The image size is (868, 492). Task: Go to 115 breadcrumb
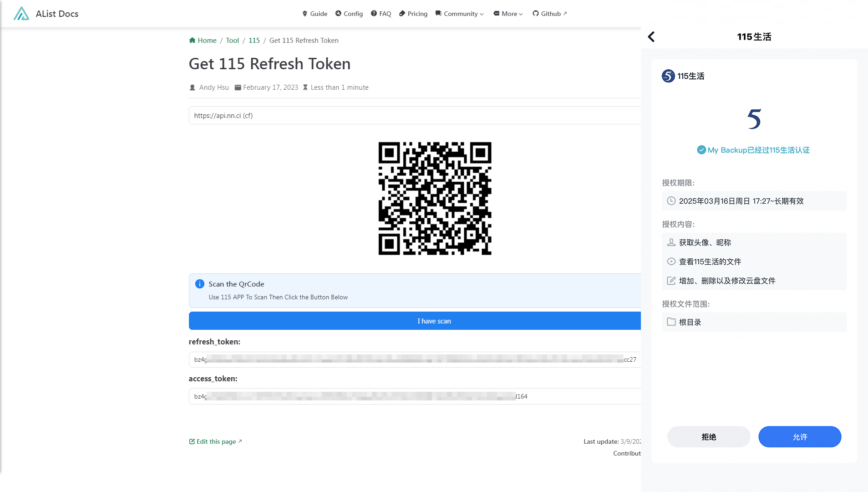254,41
